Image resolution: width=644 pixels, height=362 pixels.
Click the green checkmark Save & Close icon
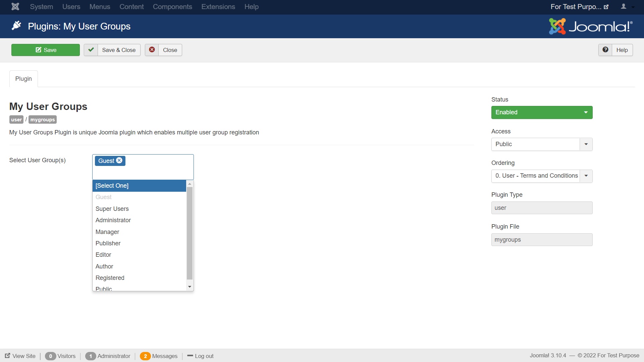[91, 50]
